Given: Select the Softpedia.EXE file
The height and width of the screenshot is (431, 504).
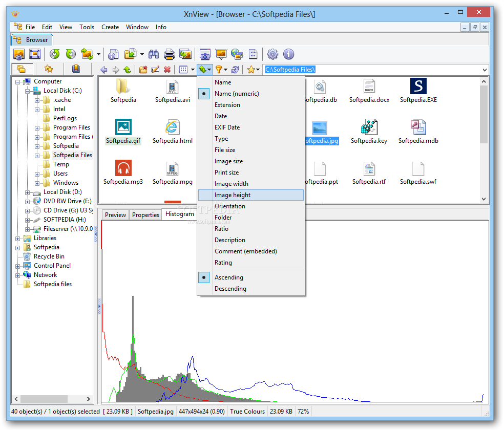Looking at the screenshot, I should click(x=418, y=91).
